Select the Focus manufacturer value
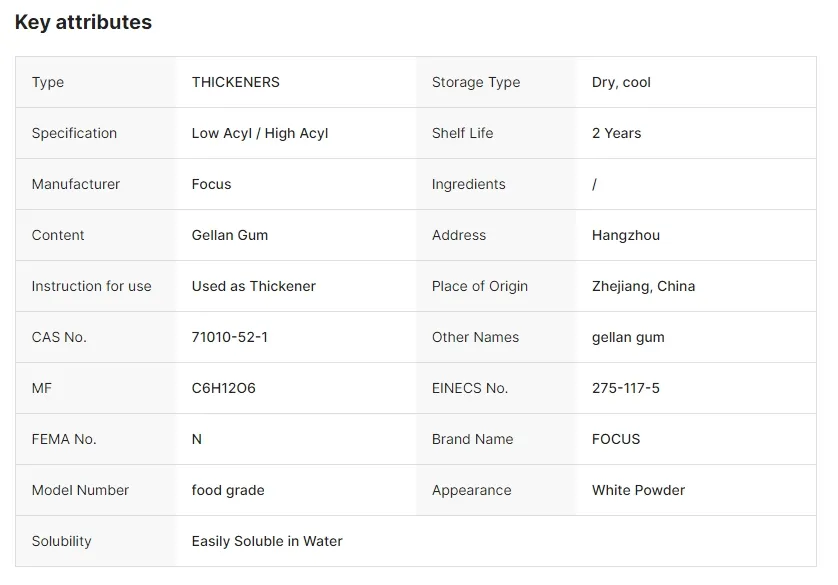The height and width of the screenshot is (585, 838). point(212,184)
